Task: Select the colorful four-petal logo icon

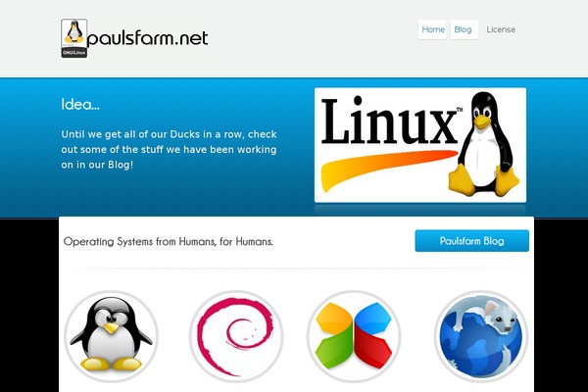Action: coord(354,336)
